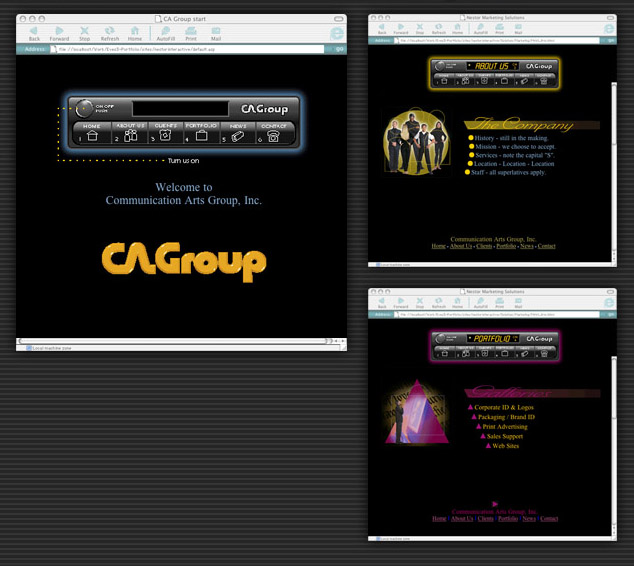Click PORTFOLIO preset on the large radio panel
The image size is (634, 566).
click(201, 133)
